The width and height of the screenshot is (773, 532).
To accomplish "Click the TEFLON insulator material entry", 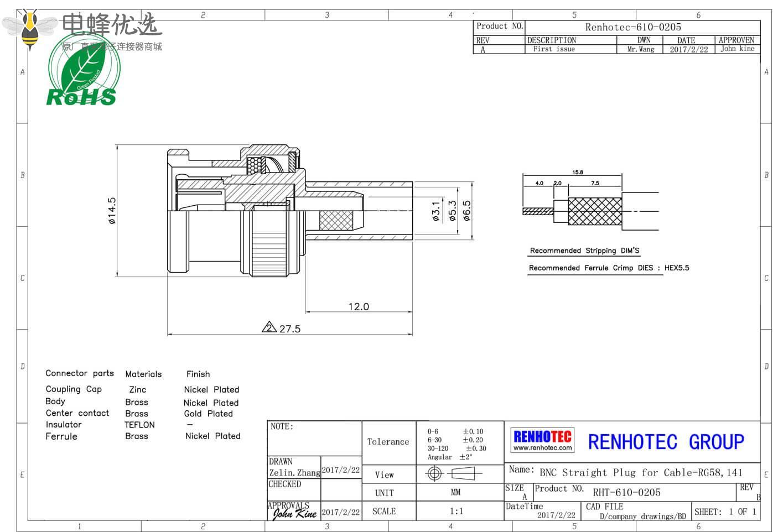I will pos(139,425).
